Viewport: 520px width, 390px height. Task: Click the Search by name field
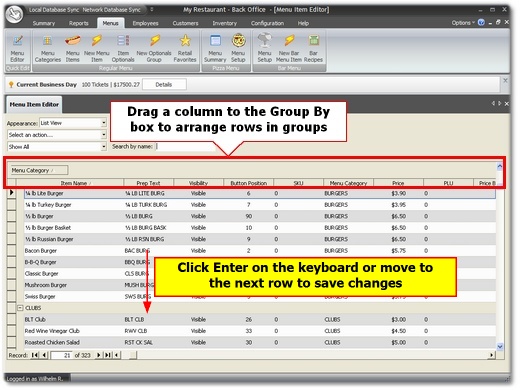[x=185, y=146]
